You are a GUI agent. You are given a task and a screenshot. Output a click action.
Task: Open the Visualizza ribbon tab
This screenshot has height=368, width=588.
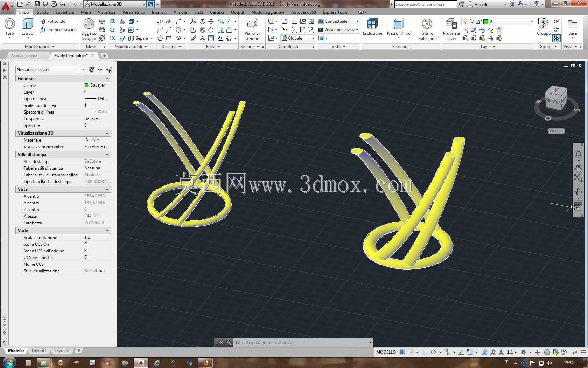(107, 12)
